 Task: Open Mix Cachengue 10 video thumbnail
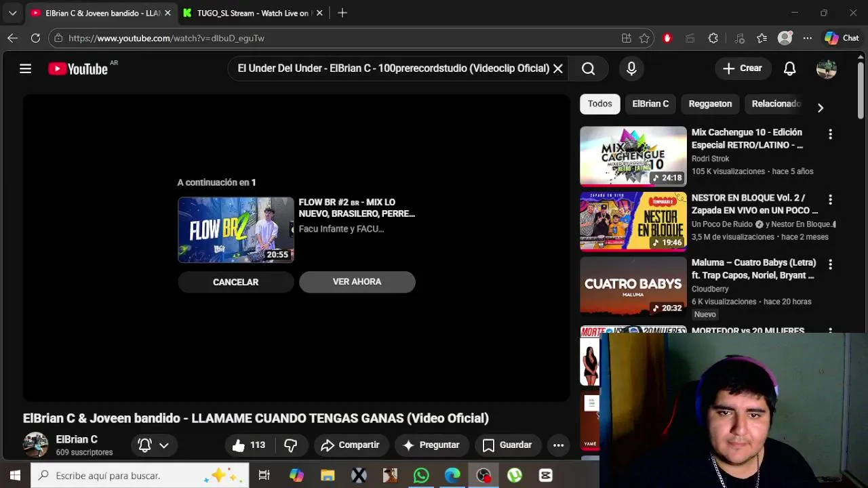click(633, 156)
